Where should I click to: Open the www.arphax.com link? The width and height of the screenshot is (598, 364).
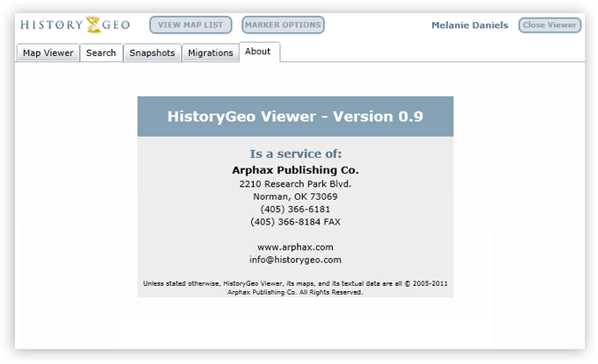pos(295,247)
